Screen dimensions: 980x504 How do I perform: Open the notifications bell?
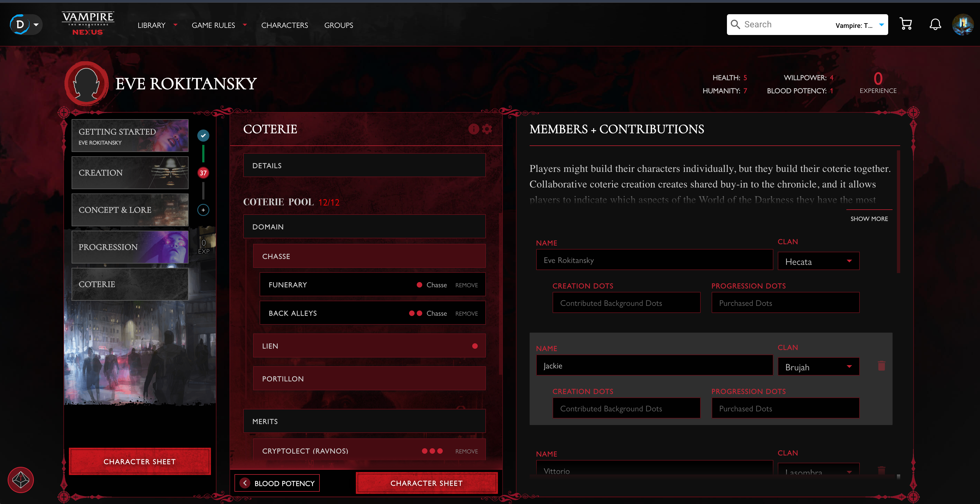pos(935,25)
